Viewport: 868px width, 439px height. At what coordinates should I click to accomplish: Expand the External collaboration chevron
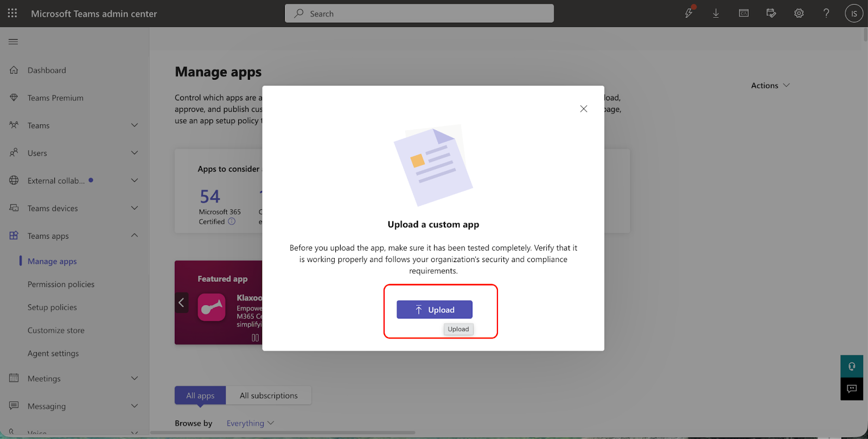coord(135,181)
